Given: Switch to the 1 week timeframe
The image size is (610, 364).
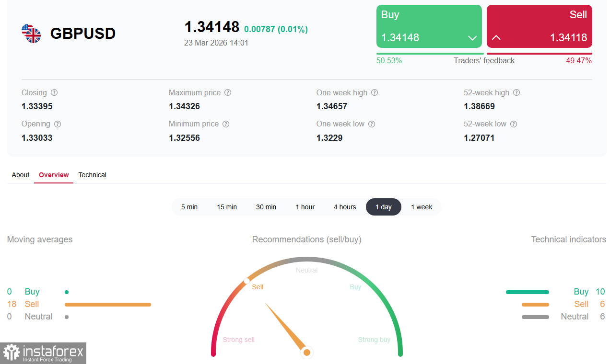Looking at the screenshot, I should [422, 207].
